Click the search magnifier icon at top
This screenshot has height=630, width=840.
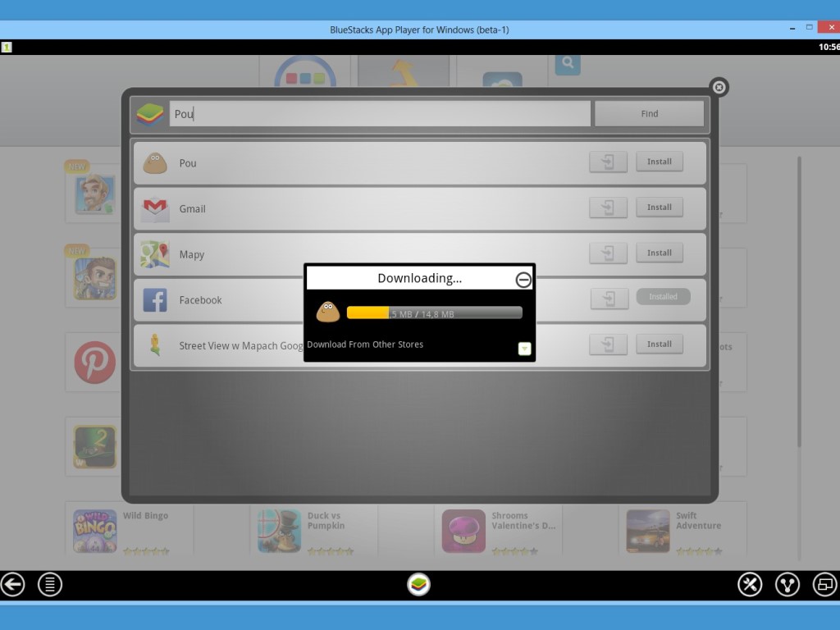point(568,64)
